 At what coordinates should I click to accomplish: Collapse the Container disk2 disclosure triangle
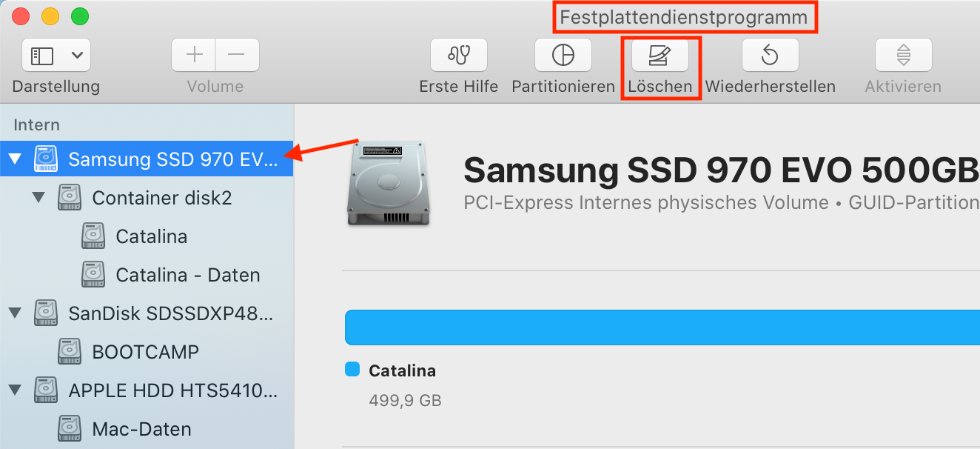[x=39, y=198]
